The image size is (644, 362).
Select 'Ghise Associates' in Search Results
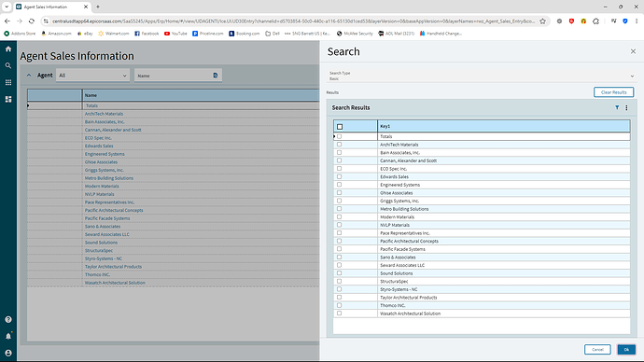[397, 193]
